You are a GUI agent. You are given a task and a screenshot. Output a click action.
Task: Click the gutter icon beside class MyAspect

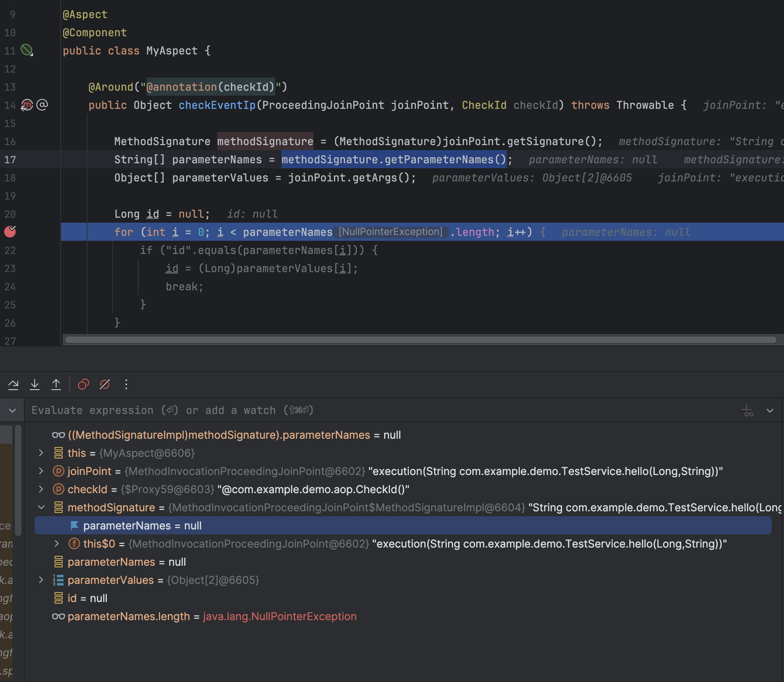point(27,50)
